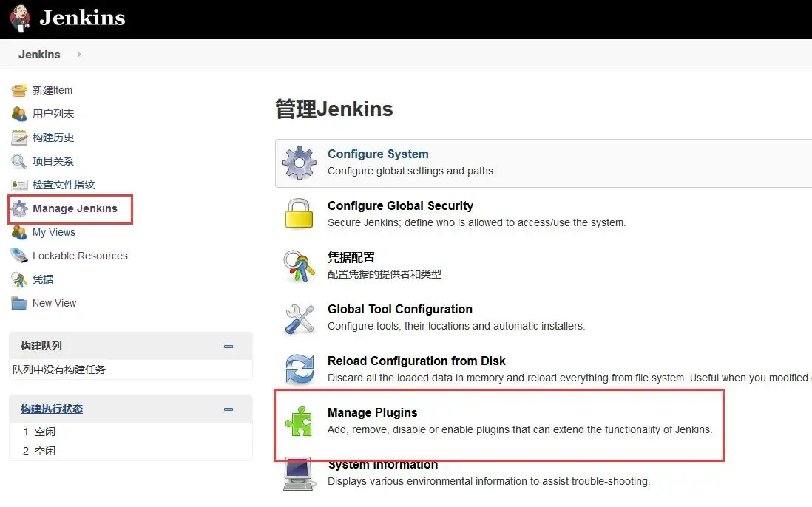Open the breadcrumb arrow next to Jenkins
The height and width of the screenshot is (507, 812).
(x=79, y=54)
